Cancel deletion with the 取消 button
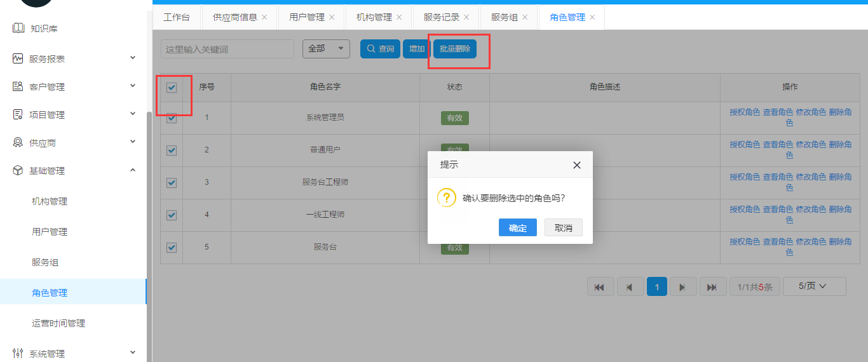Screen dimensions: 868x362 (563, 228)
